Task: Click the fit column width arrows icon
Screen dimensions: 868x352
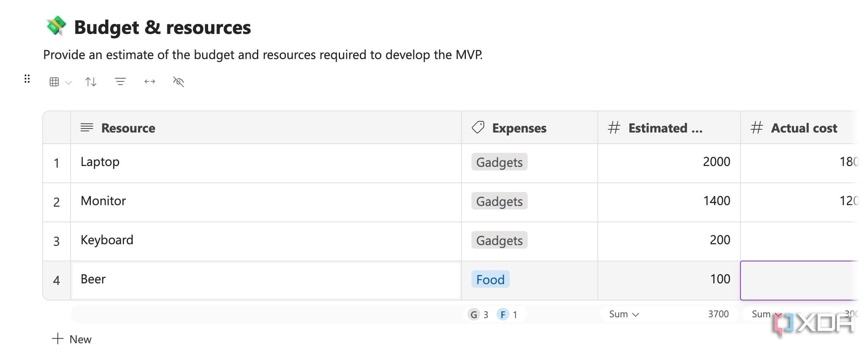Action: 149,82
